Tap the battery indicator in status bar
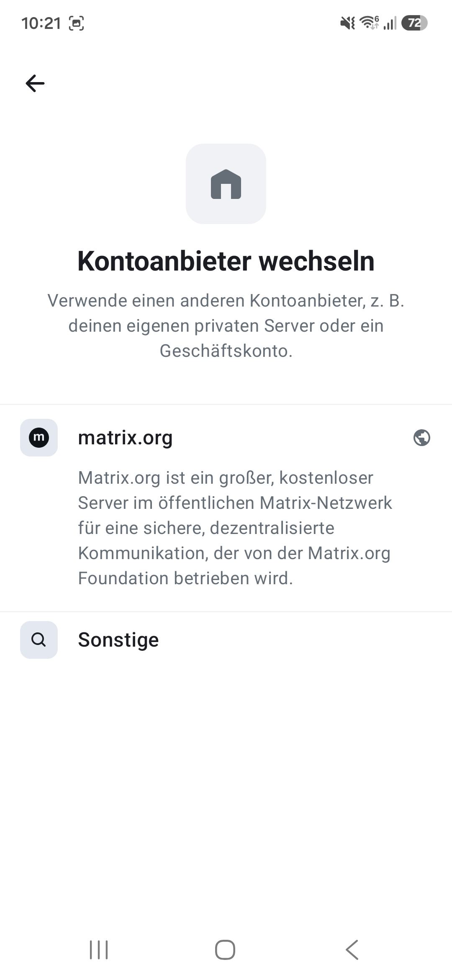The width and height of the screenshot is (452, 980). 414,23
